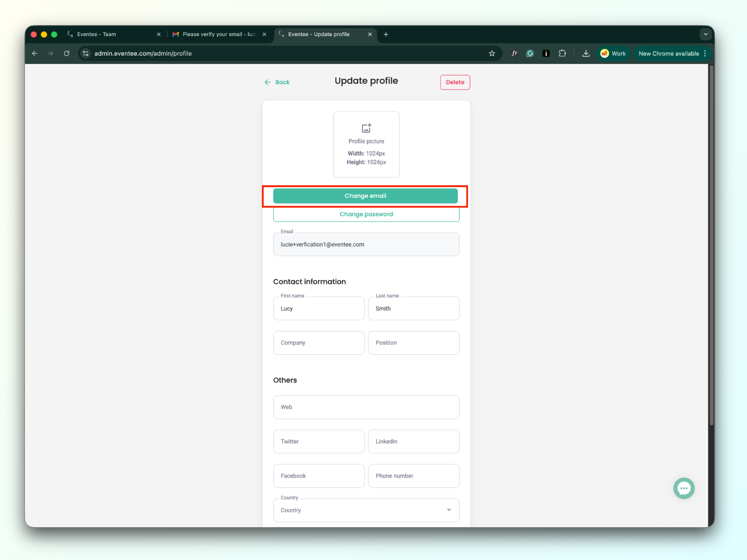Click the page vertical scrollbar
747x560 pixels.
[x=712, y=245]
